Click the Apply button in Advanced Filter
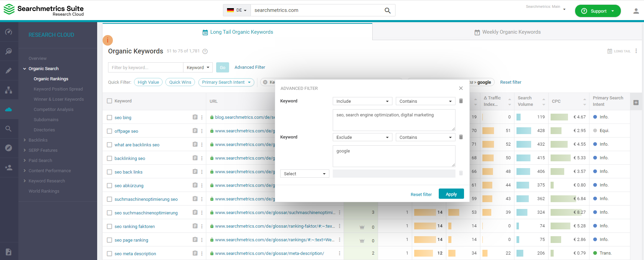 point(451,194)
